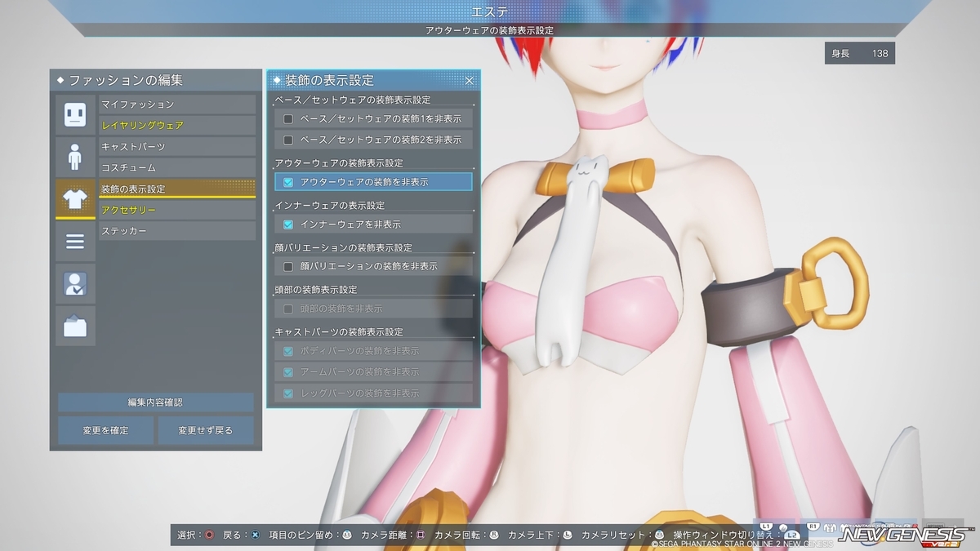Image resolution: width=980 pixels, height=551 pixels.
Task: Open キャストパーツ menu item
Action: 177,147
